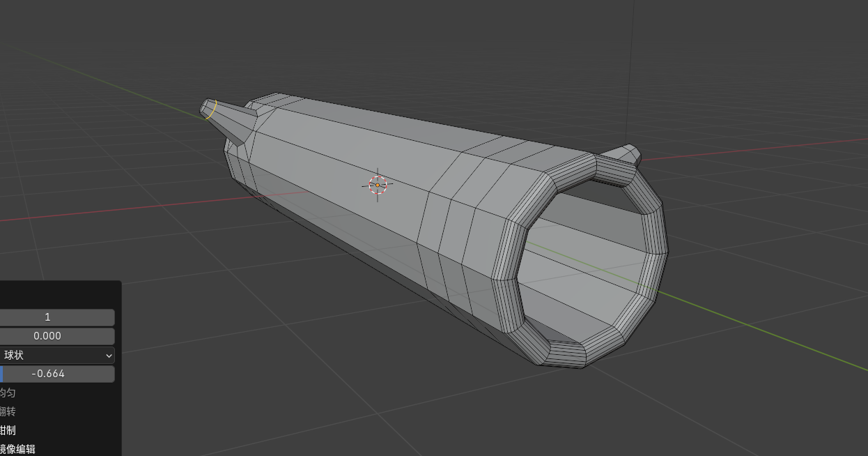Click the smoothness field showing 0.000

point(57,336)
